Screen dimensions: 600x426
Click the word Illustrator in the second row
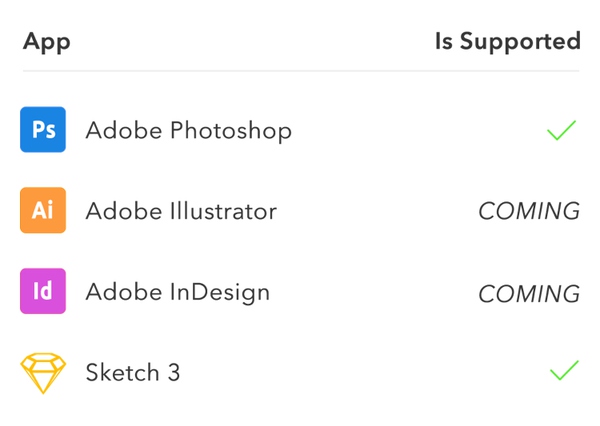[222, 212]
